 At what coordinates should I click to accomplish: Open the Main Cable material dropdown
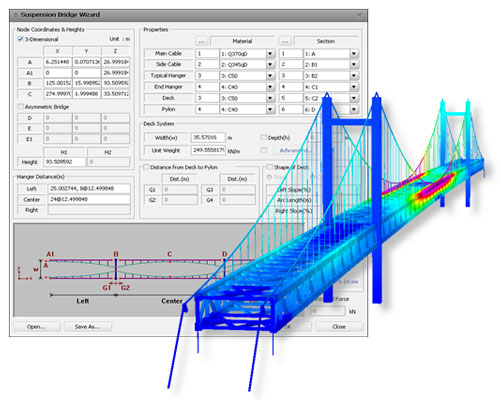(270, 54)
